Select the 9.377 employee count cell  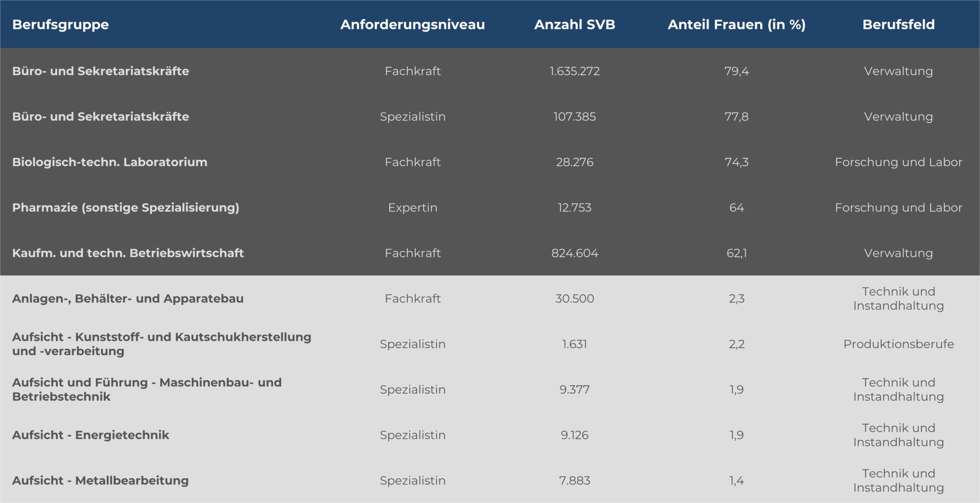pyautogui.click(x=574, y=390)
